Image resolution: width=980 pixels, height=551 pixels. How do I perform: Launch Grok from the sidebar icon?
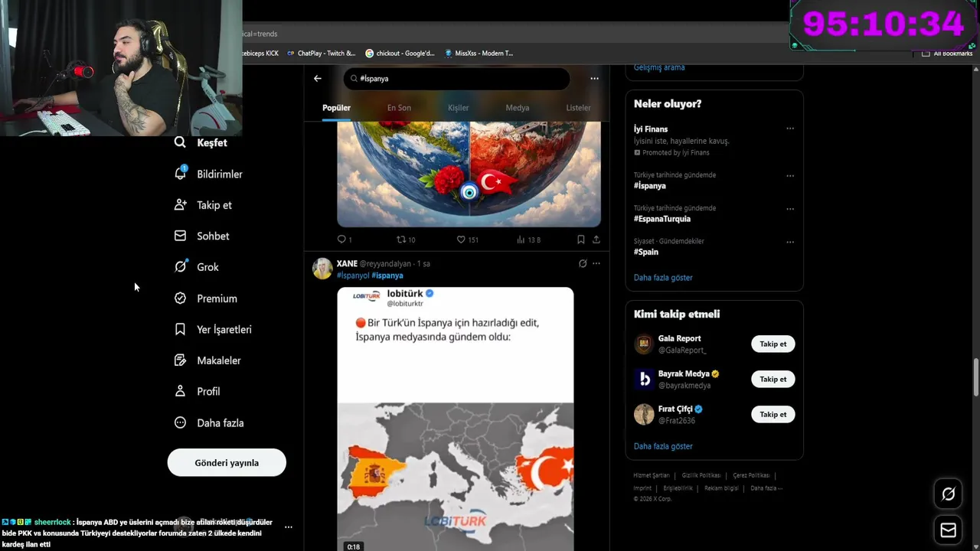coord(180,267)
